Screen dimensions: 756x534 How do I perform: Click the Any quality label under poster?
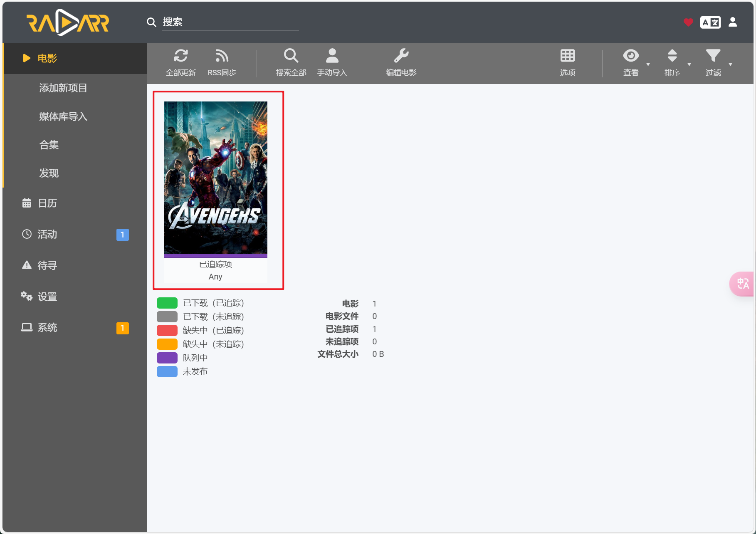(215, 277)
